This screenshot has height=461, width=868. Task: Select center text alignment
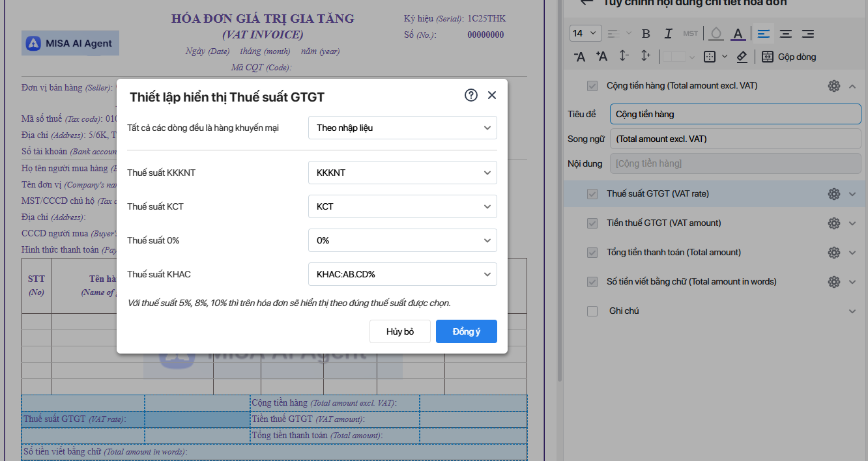pos(785,33)
